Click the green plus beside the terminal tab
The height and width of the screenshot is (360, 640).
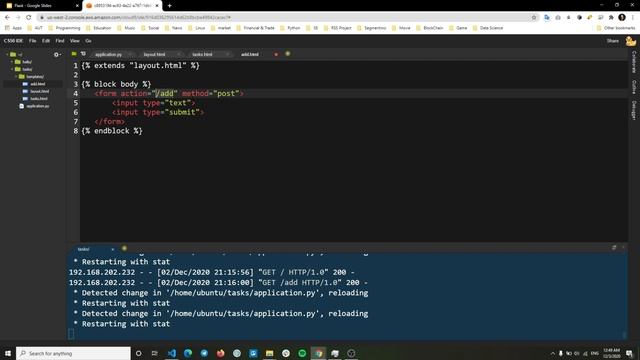124,248
